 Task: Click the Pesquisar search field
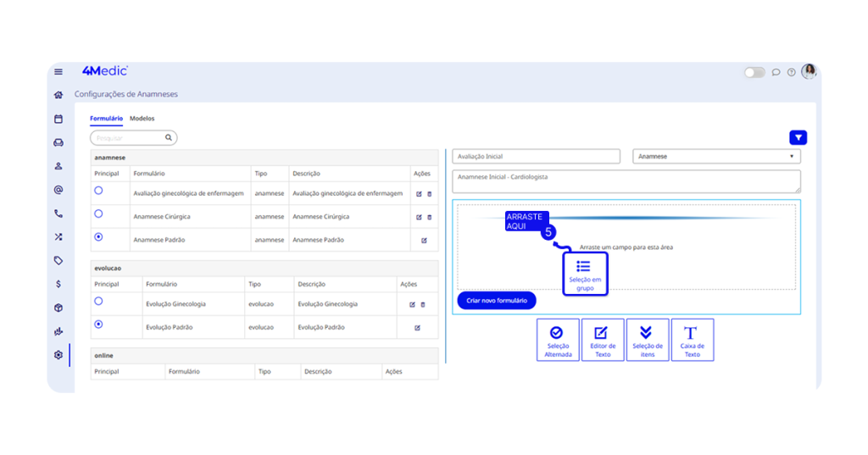coord(127,137)
